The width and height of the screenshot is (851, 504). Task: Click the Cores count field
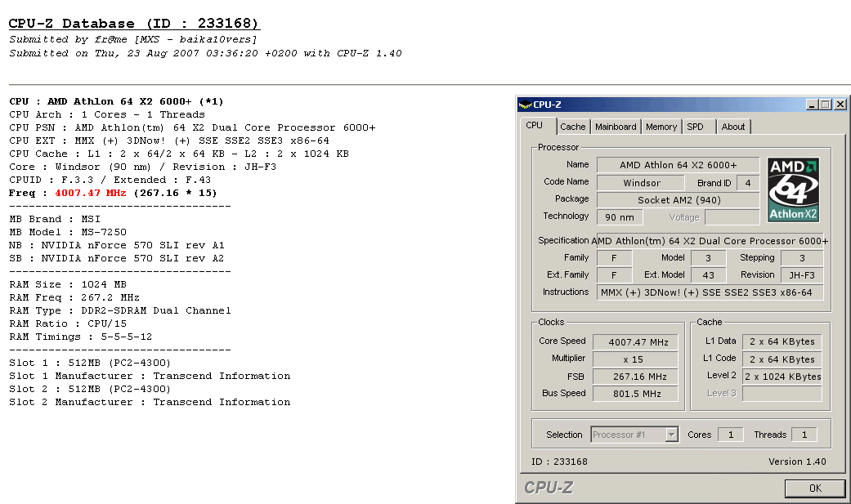[x=731, y=435]
